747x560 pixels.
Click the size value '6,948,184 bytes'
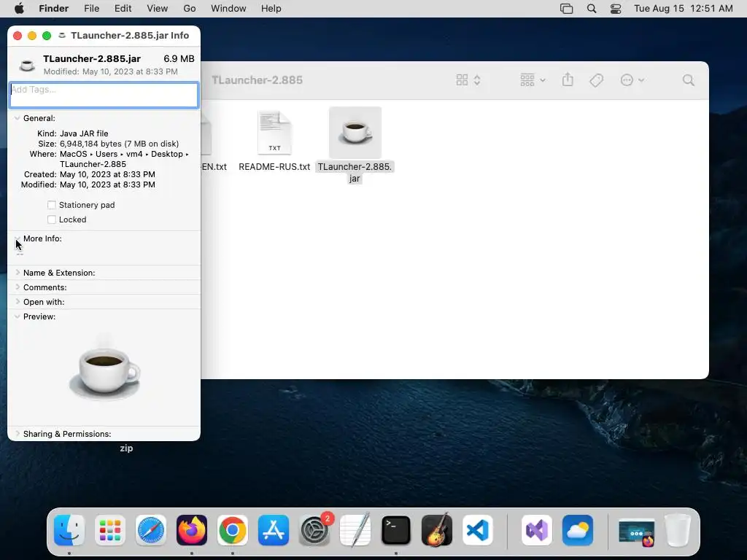tap(90, 144)
